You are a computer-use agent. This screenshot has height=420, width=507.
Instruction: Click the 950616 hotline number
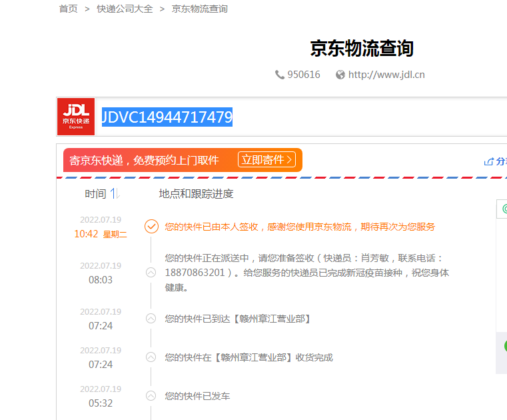click(x=304, y=75)
